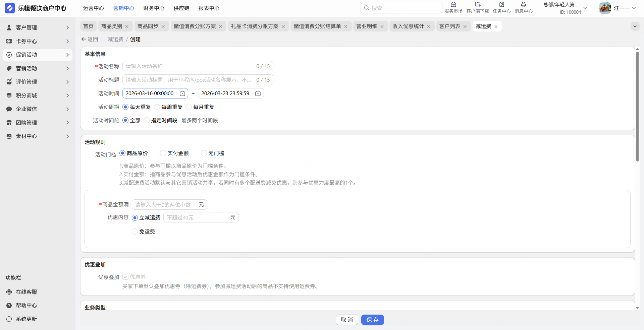Open the 营业明细 tab
Viewport: 644px width, 330px height.
367,26
